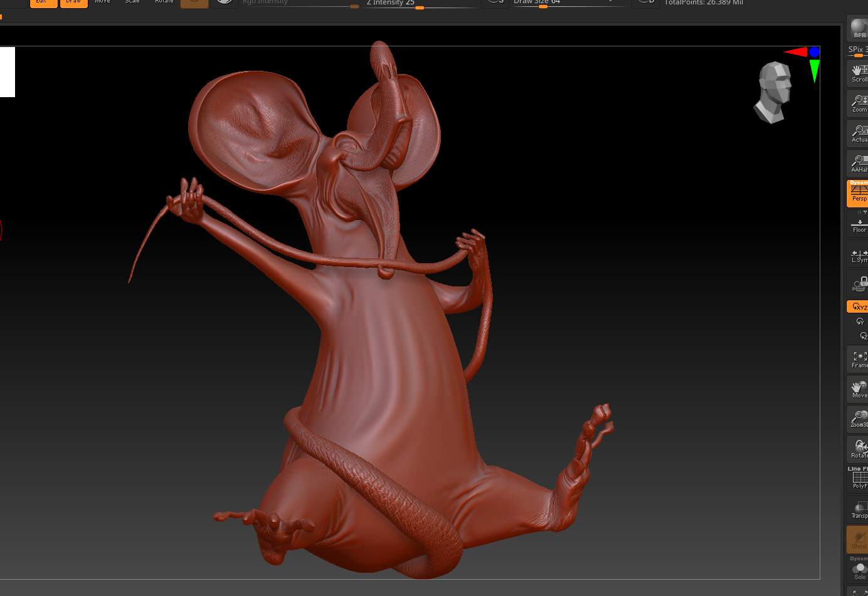Select the Frame mesh icon
Screen dimensions: 868x596
click(x=858, y=358)
